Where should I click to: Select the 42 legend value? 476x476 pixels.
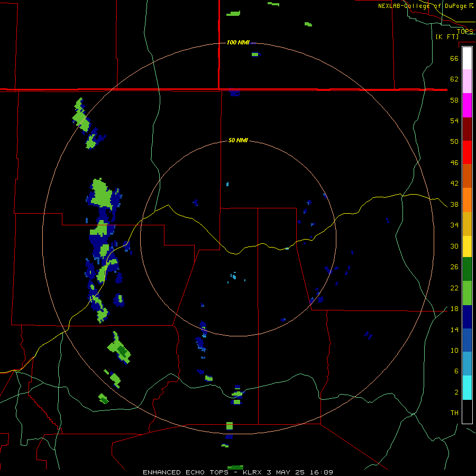(454, 184)
